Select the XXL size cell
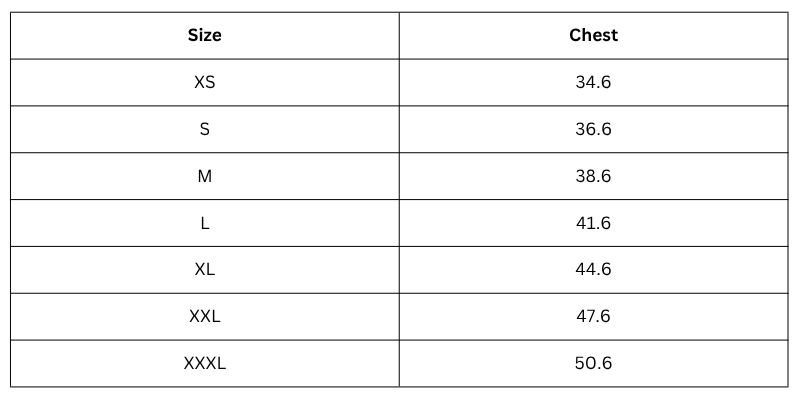Image resolution: width=800 pixels, height=400 pixels. point(205,316)
